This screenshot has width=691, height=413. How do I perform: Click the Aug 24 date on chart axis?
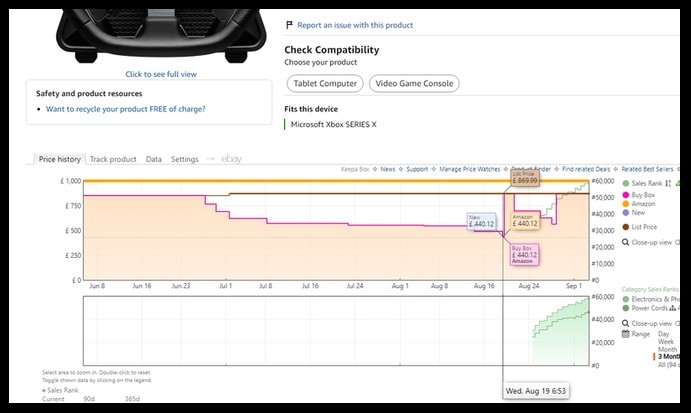(x=528, y=286)
